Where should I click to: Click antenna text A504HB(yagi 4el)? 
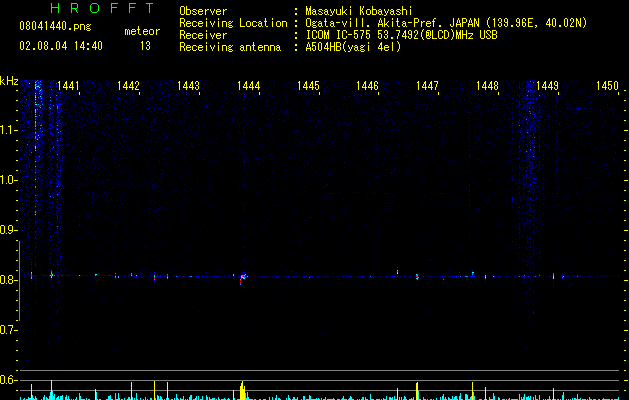(x=353, y=47)
